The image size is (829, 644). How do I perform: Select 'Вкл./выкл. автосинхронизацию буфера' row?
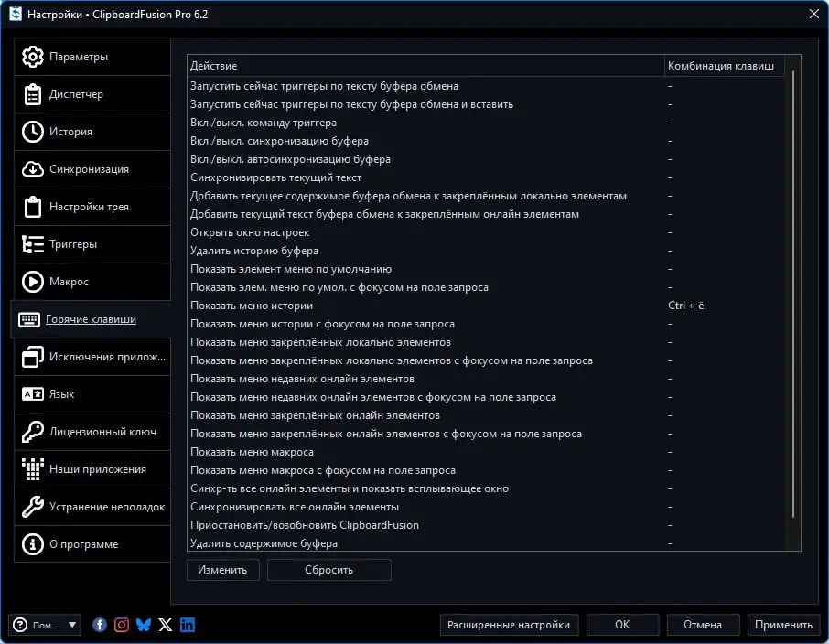(487, 159)
